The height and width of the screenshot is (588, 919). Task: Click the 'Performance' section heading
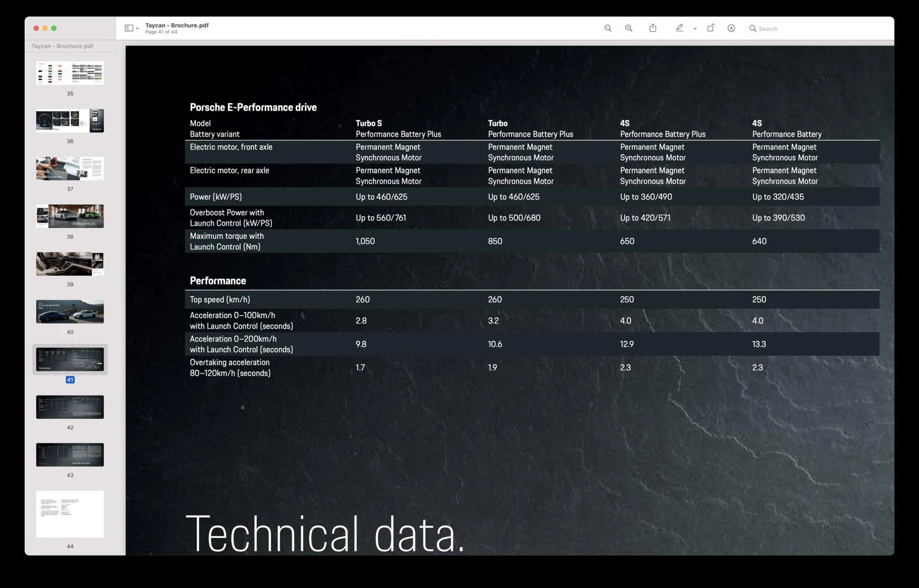click(218, 281)
